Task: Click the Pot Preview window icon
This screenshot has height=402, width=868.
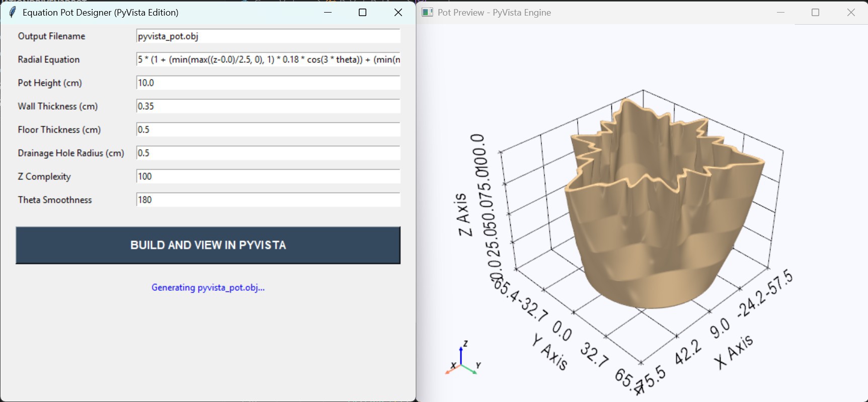Action: [427, 13]
